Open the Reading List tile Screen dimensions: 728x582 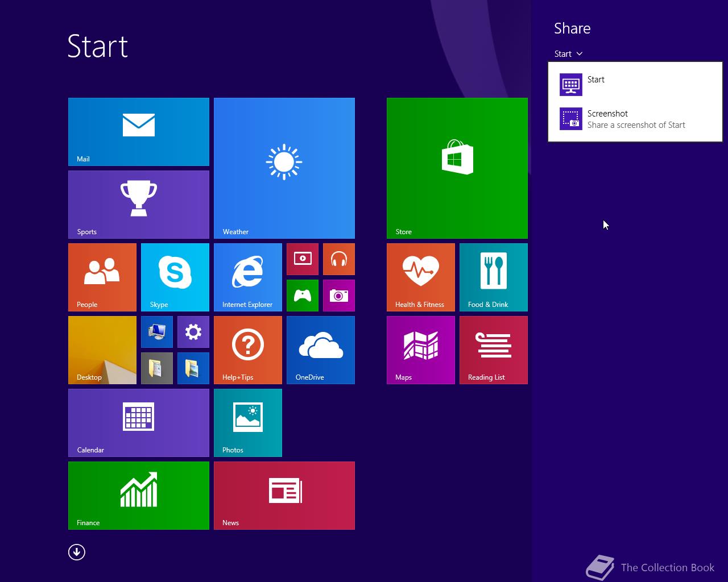click(494, 350)
